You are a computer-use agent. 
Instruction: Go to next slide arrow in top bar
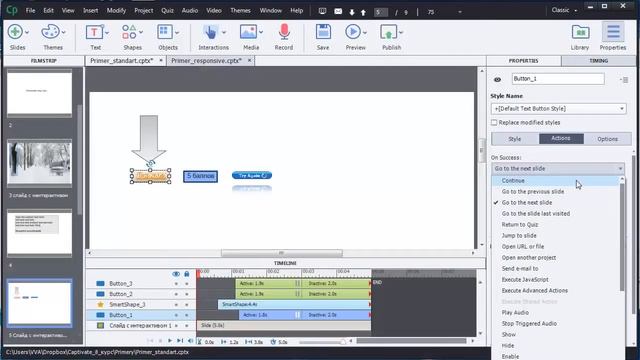point(352,12)
